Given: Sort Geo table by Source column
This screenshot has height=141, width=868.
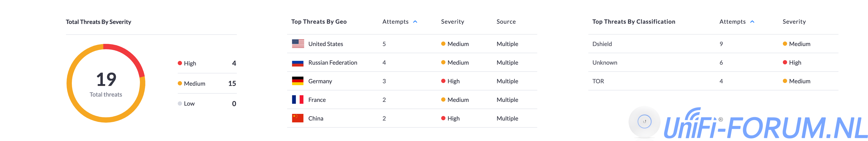Looking at the screenshot, I should point(506,22).
